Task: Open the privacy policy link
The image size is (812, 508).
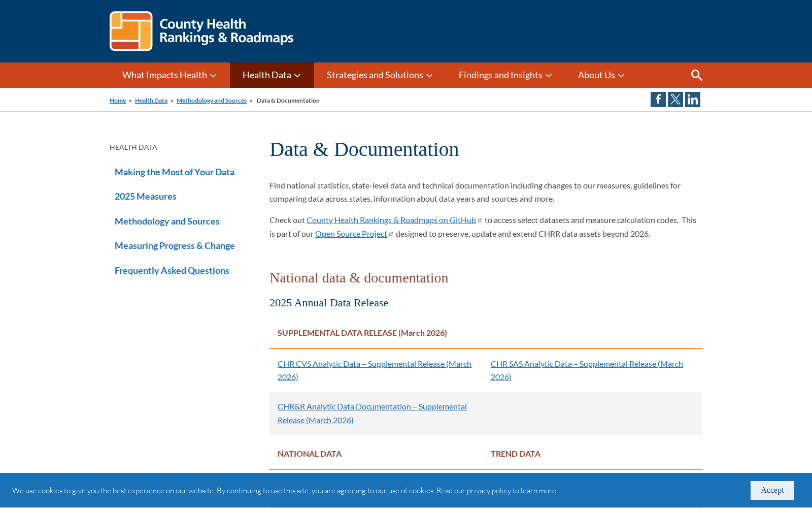Action: [x=489, y=491]
